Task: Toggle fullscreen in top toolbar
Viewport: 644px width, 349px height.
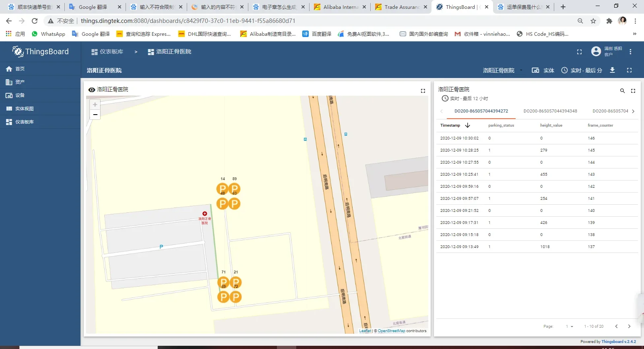Action: pos(579,51)
